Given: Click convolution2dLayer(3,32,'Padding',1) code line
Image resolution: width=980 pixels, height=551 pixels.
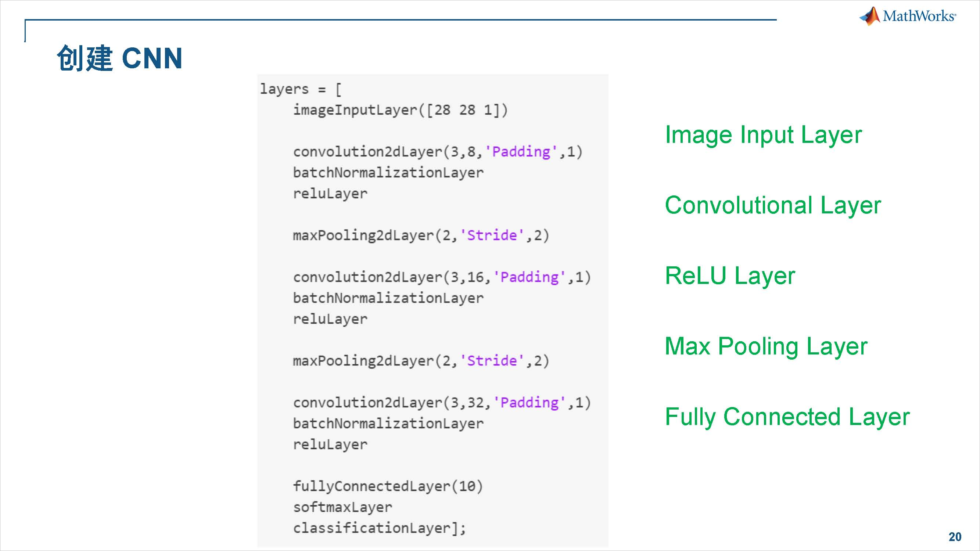Looking at the screenshot, I should coord(442,403).
